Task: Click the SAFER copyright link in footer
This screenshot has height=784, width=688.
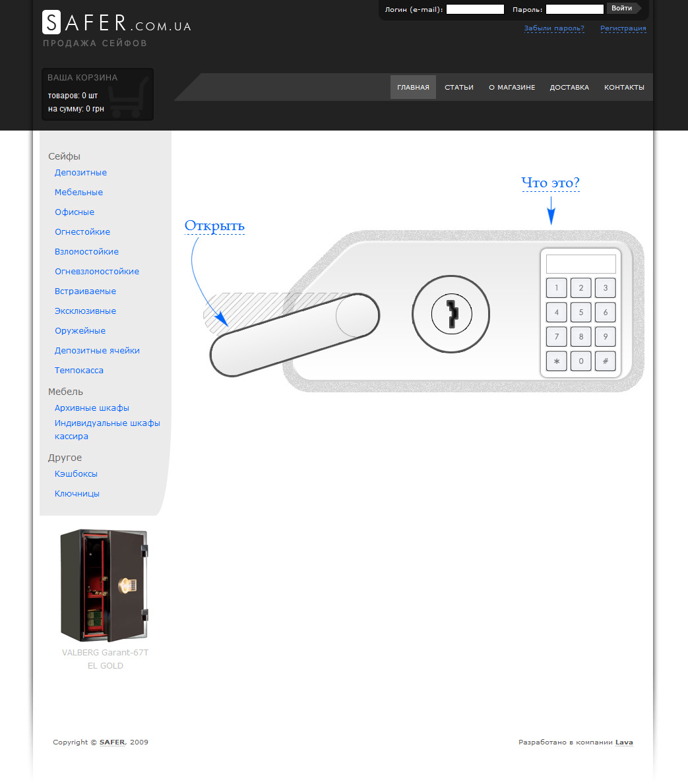Action: (x=113, y=742)
